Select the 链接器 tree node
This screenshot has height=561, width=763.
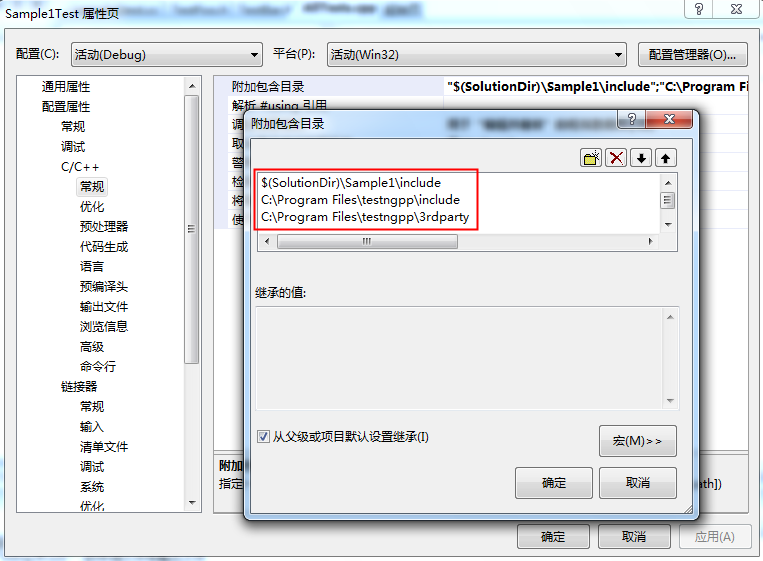click(79, 387)
